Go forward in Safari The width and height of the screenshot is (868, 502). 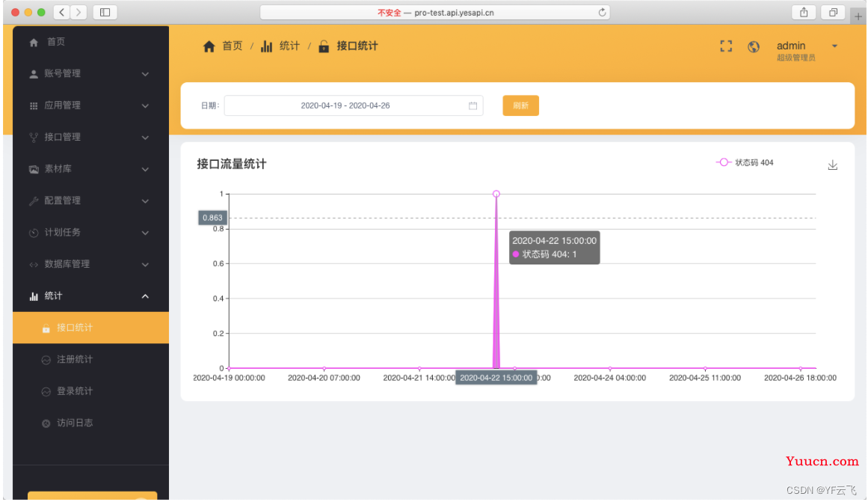pos(79,12)
